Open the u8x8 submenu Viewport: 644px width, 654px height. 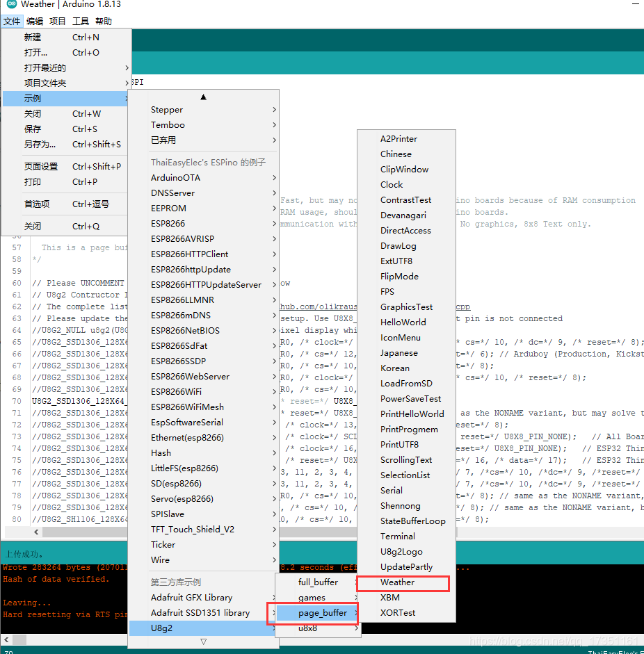[318, 628]
